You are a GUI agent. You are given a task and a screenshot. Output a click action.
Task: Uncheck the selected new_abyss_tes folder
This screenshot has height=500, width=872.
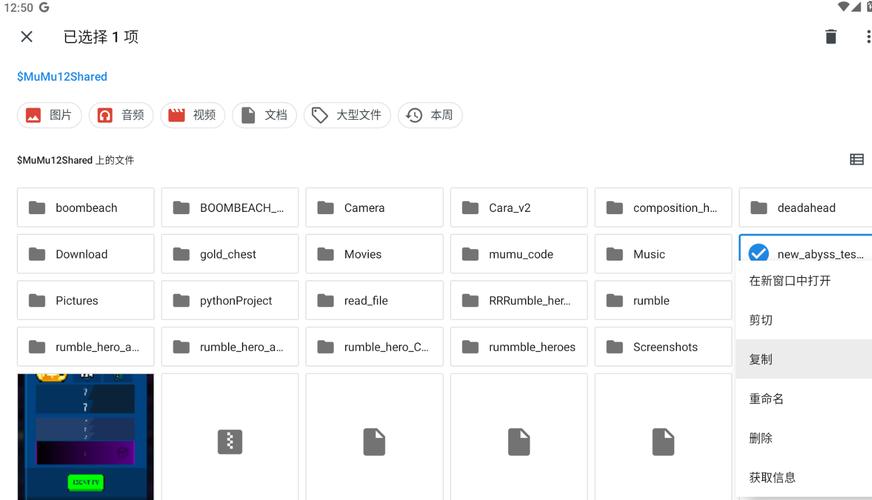tap(759, 254)
